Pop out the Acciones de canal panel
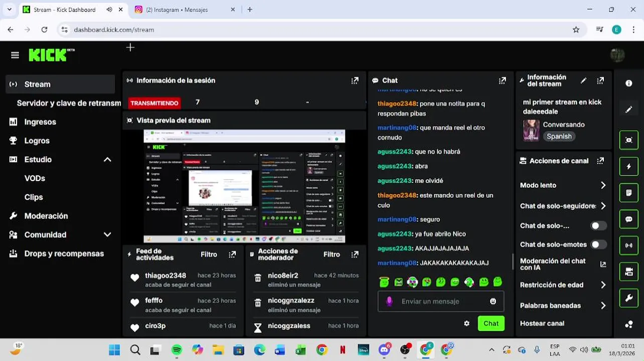This screenshot has width=644, height=361. [600, 161]
